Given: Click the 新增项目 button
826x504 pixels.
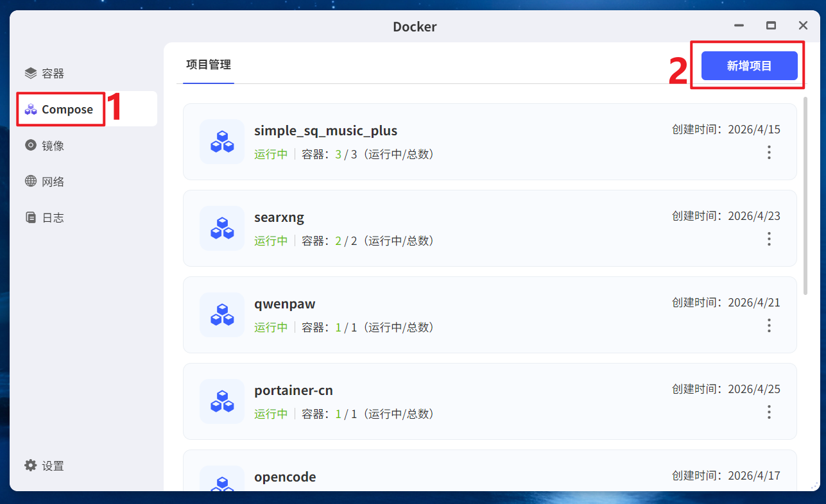Looking at the screenshot, I should pos(749,65).
